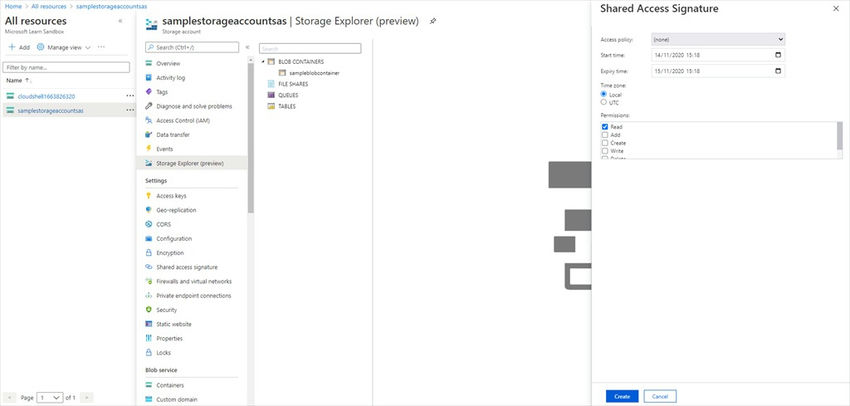Pin the Storage Explorer blade

[x=432, y=20]
